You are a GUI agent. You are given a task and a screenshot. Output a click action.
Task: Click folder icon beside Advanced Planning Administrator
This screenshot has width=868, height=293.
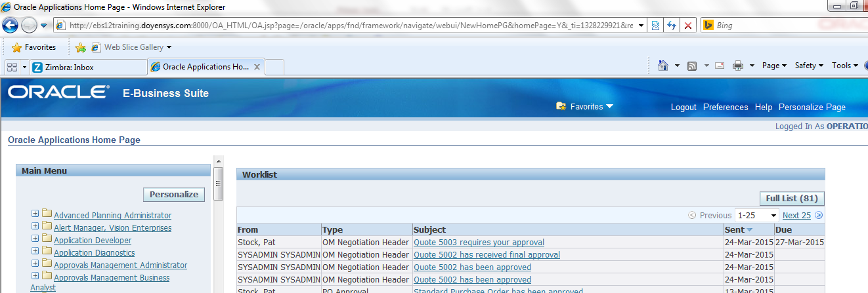[47, 214]
